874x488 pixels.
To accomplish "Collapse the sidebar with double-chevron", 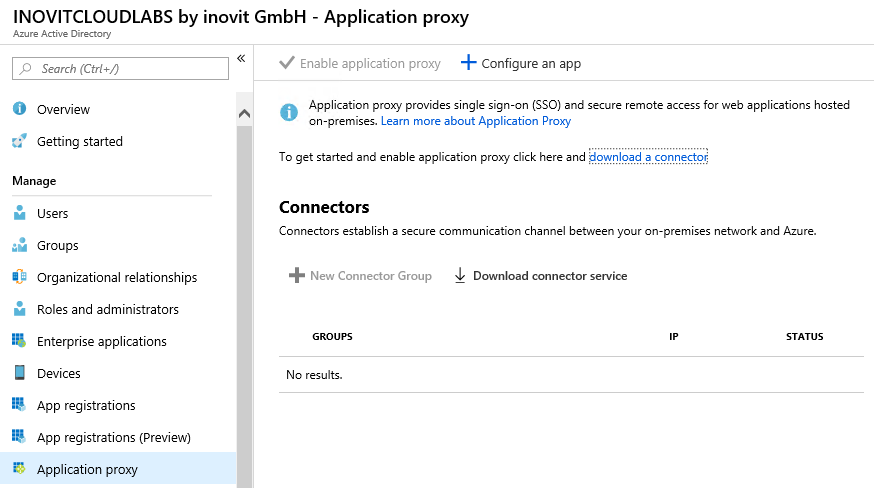I will click(241, 59).
